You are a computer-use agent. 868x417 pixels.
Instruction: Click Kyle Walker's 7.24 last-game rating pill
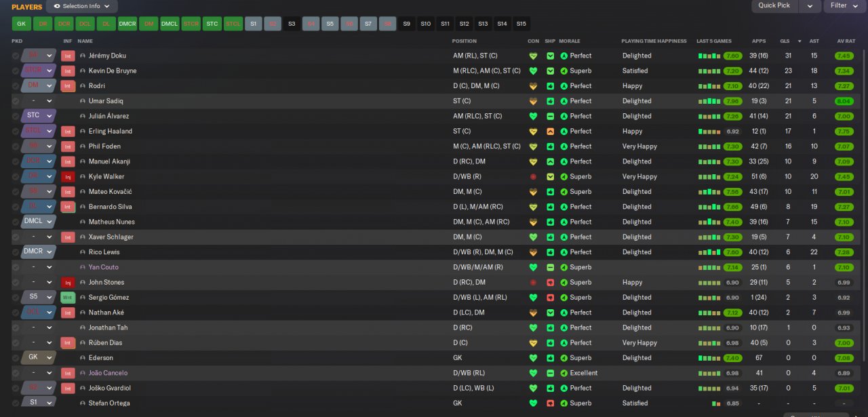(x=732, y=176)
